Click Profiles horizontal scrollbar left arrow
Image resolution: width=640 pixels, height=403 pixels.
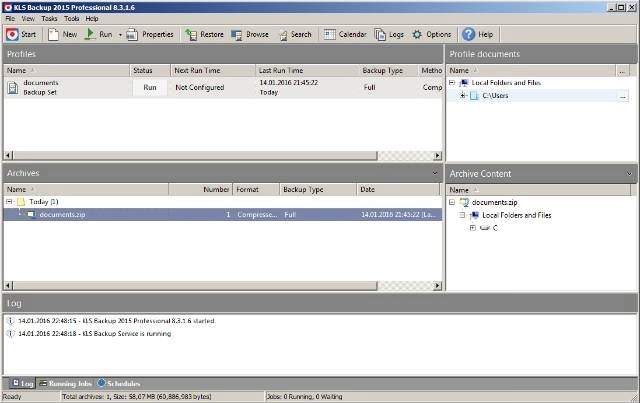point(8,156)
